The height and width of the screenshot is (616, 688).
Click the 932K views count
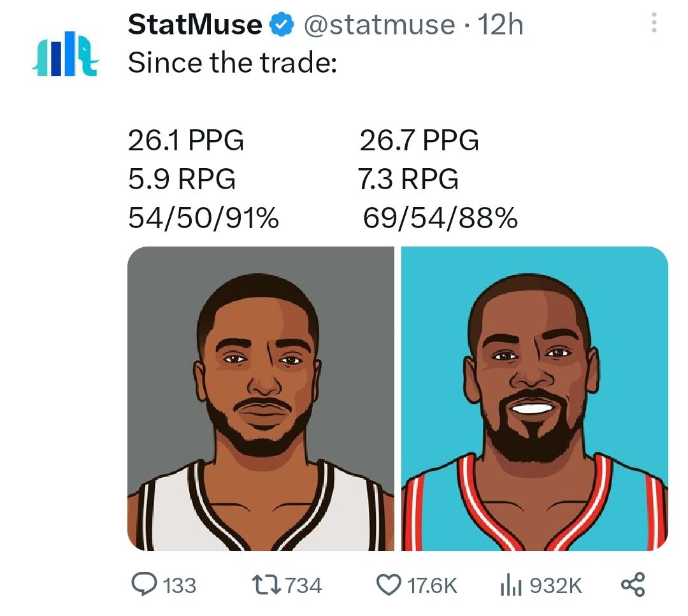click(x=555, y=585)
